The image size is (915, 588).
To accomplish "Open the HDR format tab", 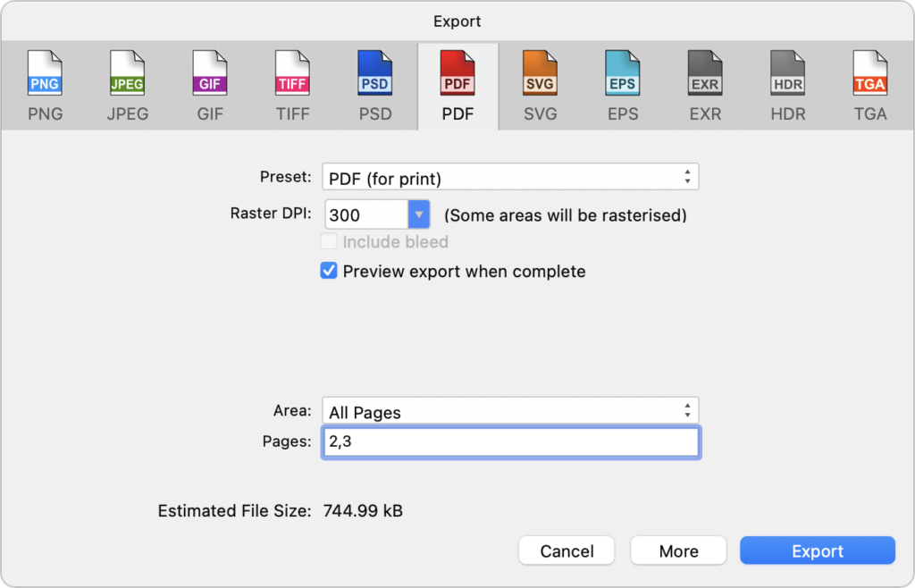I will (x=787, y=86).
